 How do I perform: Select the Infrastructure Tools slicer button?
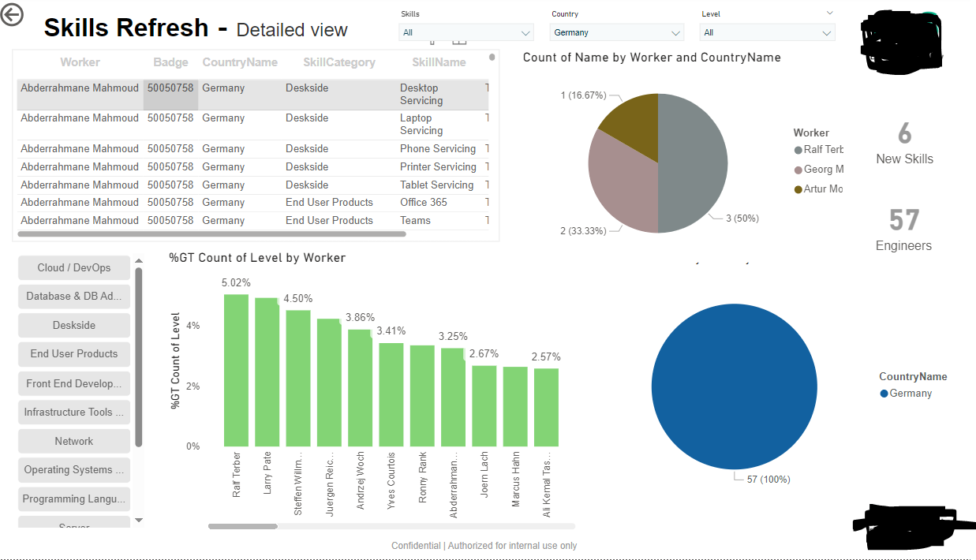[74, 412]
